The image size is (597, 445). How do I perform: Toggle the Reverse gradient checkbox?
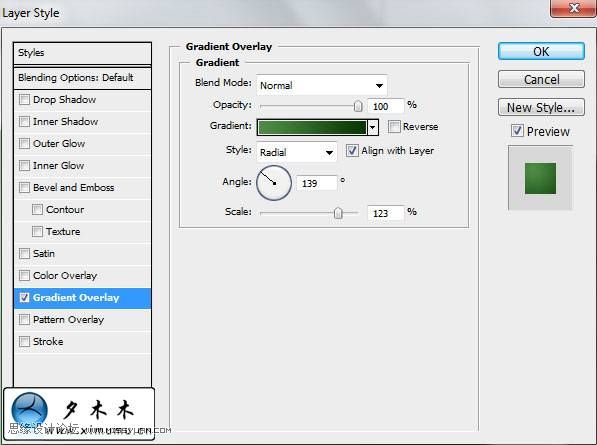coord(394,126)
